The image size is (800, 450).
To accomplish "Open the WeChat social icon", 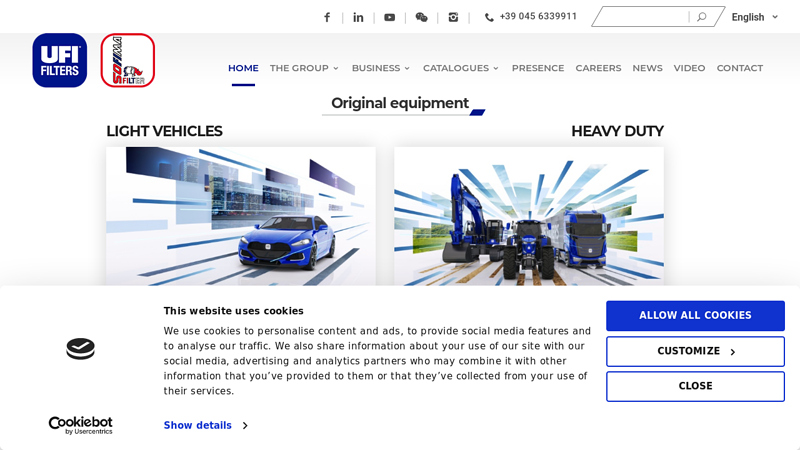I will (421, 17).
